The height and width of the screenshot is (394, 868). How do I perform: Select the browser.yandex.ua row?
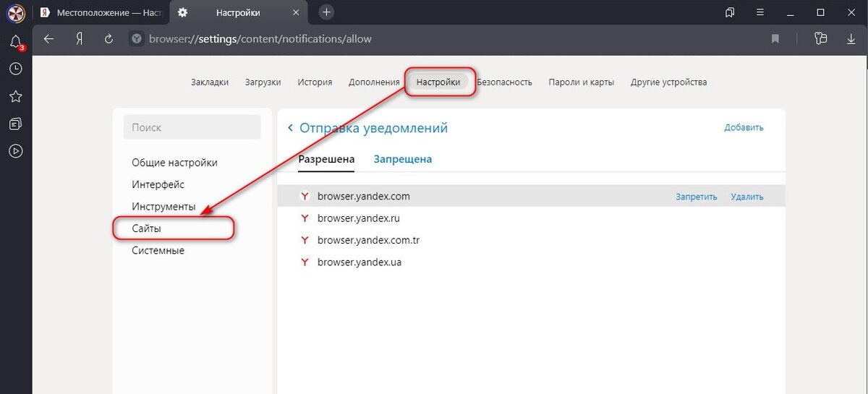coord(531,262)
